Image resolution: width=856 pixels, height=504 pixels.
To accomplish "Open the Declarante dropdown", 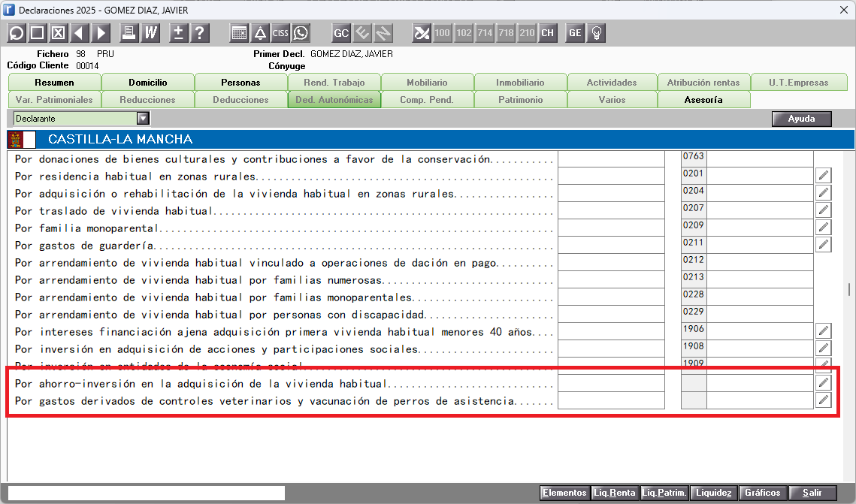I will coord(143,119).
